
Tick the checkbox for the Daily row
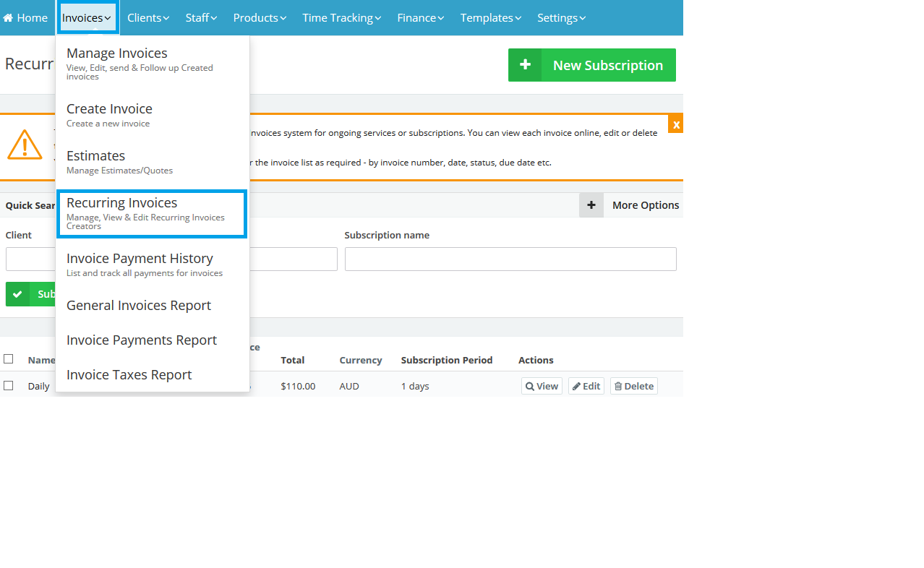(9, 386)
